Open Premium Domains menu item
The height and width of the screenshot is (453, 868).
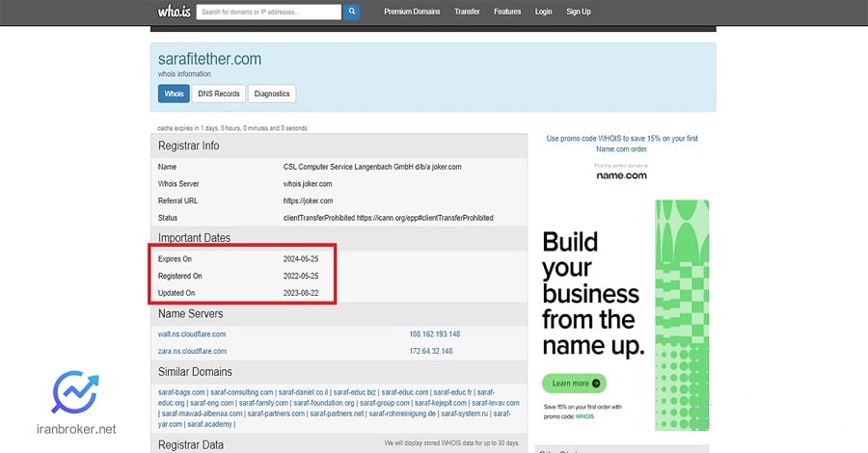point(412,12)
